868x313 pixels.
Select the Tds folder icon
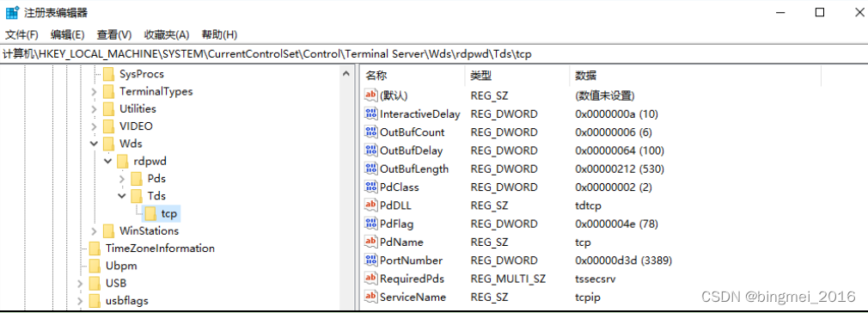pos(137,196)
